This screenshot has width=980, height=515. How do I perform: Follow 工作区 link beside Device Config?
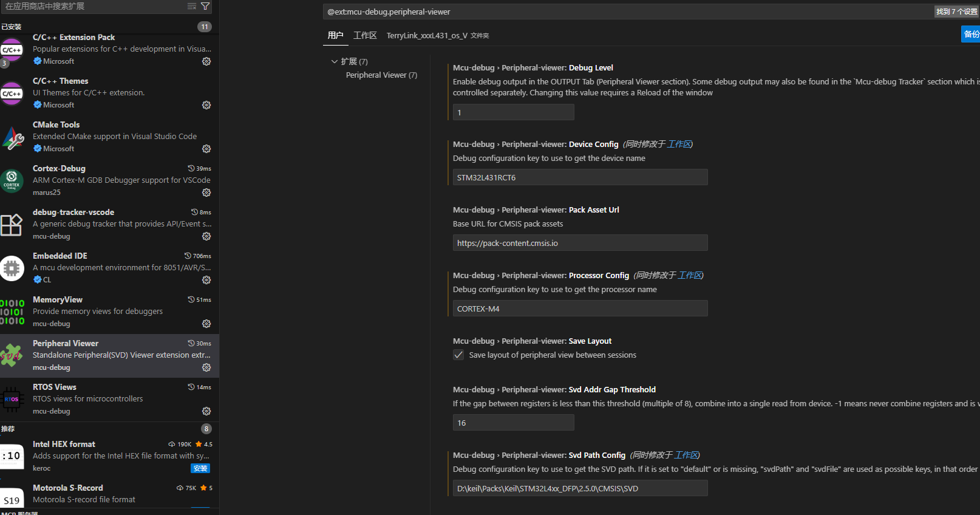(x=679, y=145)
